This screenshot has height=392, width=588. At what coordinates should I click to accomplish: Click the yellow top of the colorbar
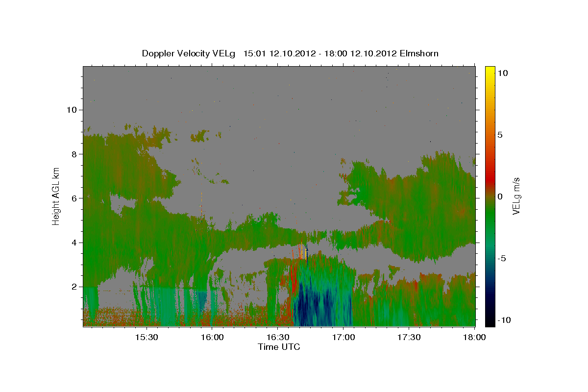click(x=490, y=71)
